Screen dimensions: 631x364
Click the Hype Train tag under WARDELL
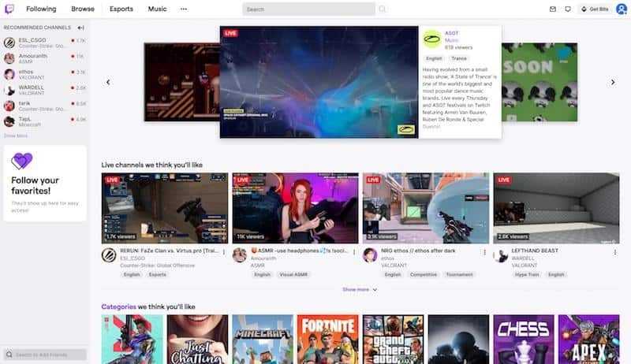click(527, 275)
